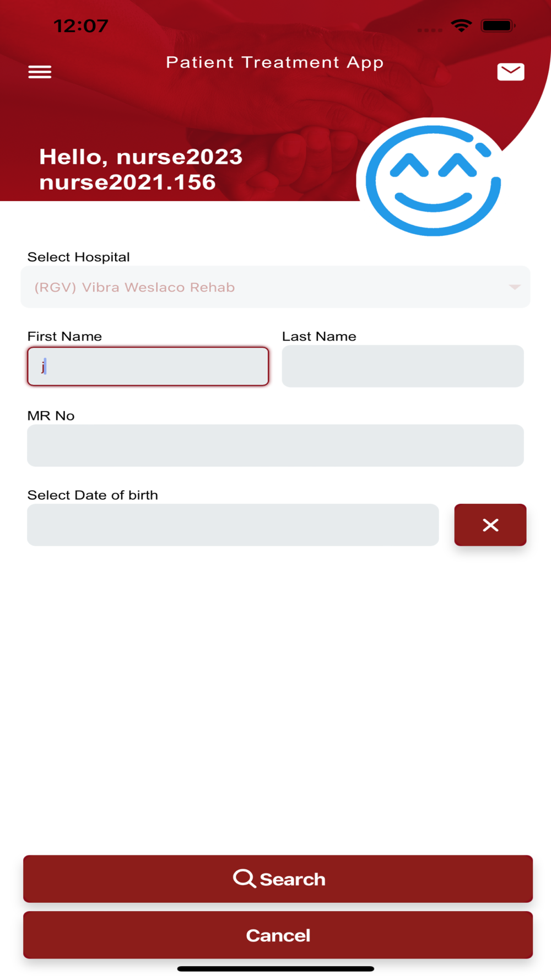
Task: Tap the 12:07 clock in status bar
Action: click(81, 26)
